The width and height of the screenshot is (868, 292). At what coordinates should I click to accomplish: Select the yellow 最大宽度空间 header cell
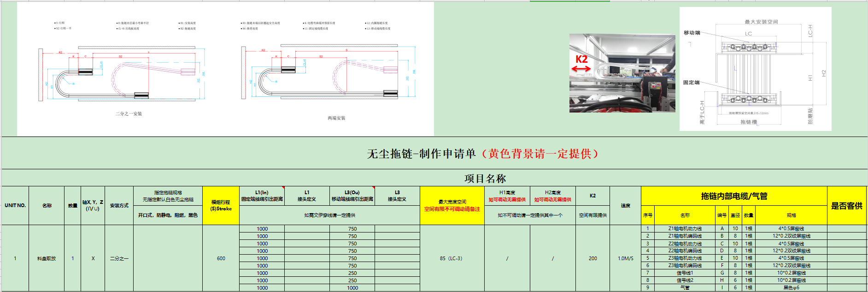pyautogui.click(x=452, y=205)
